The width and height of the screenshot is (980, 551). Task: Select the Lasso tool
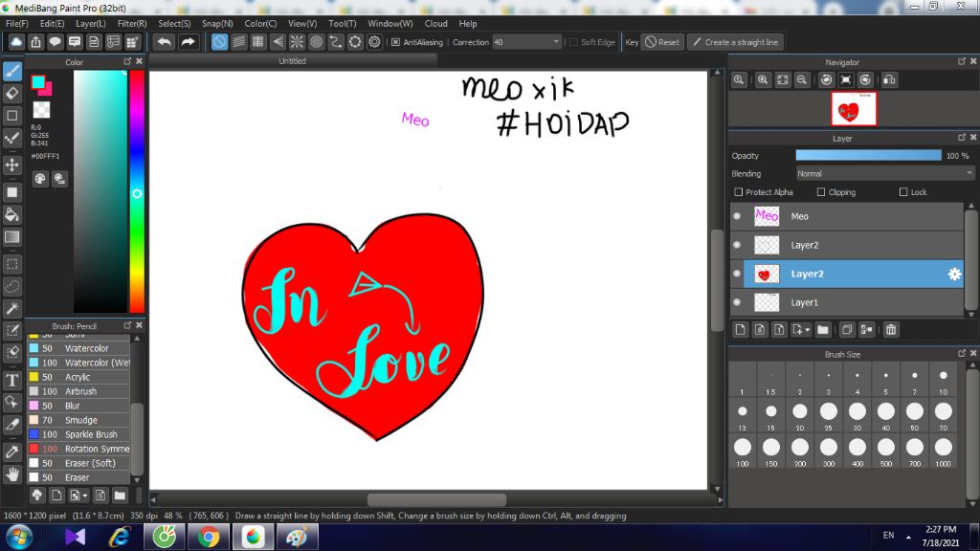(11, 286)
